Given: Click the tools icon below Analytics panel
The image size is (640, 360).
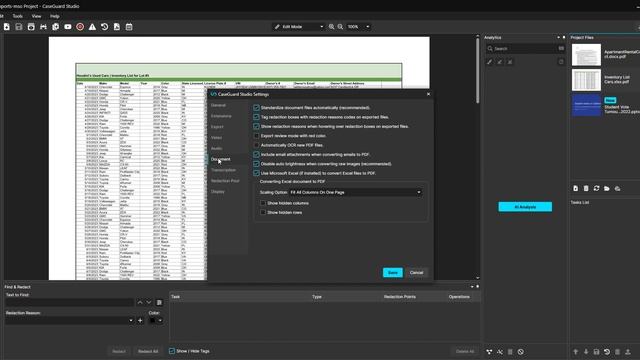Looking at the screenshot, I should (x=500, y=352).
